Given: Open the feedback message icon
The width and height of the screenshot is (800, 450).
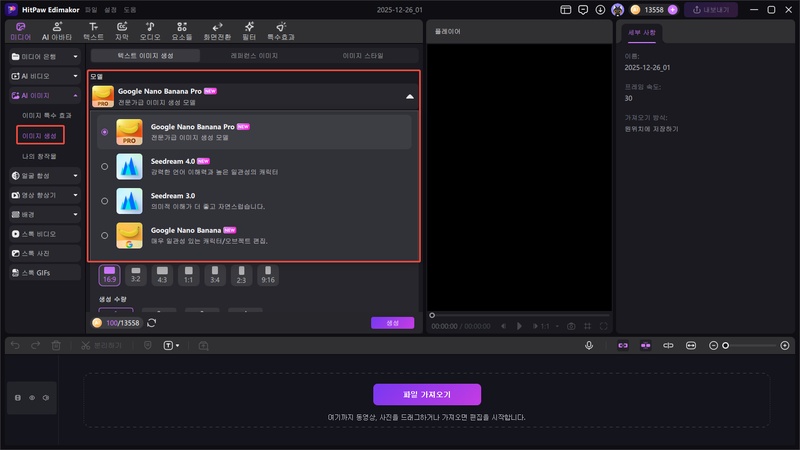Looking at the screenshot, I should coord(583,10).
